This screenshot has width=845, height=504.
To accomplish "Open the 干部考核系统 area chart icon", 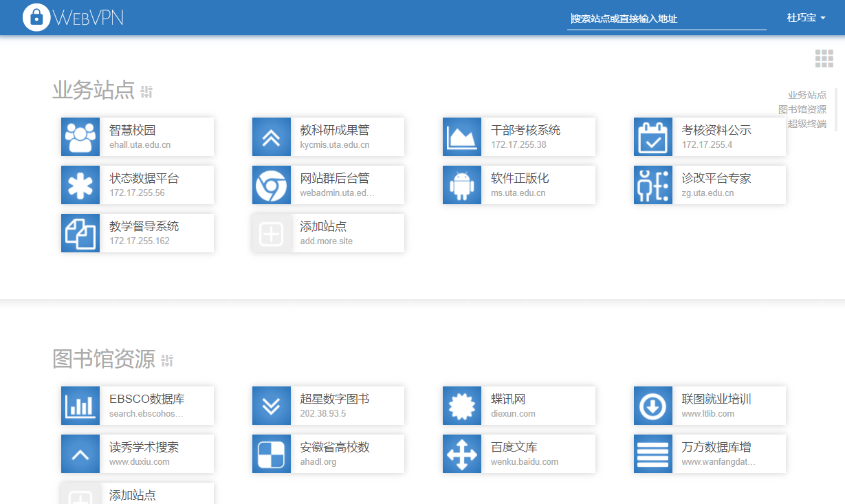I will (x=462, y=137).
